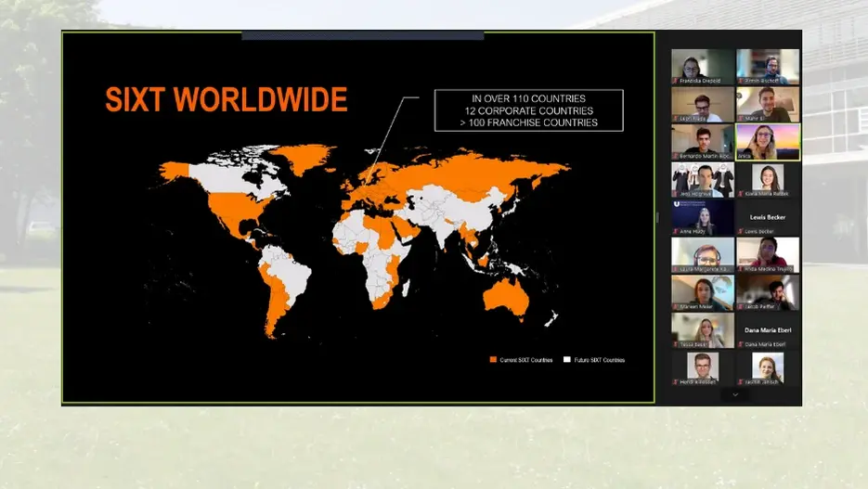Click '12 CORPORATE COUNTRIES' text line

(528, 110)
